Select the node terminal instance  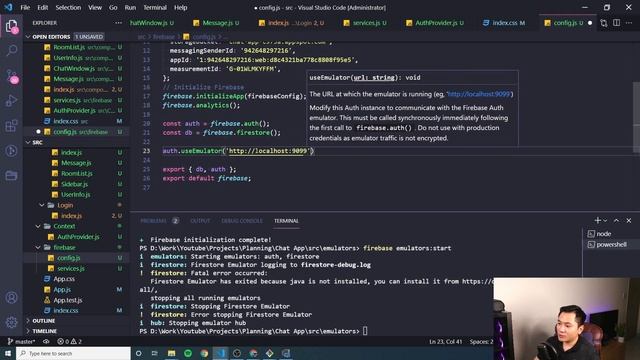click(x=604, y=234)
